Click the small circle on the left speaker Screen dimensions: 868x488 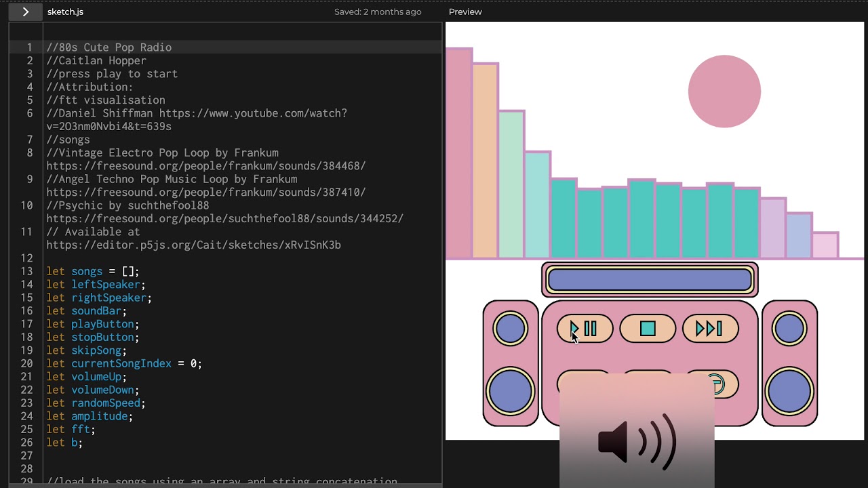tap(511, 329)
